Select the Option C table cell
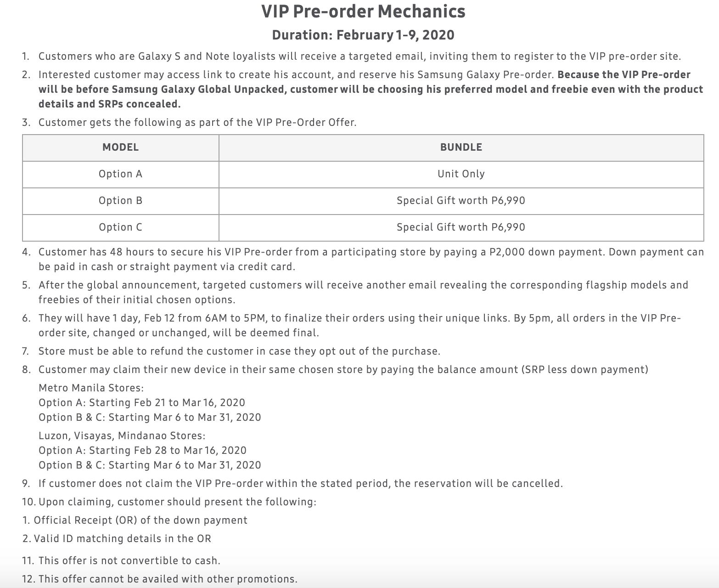 [120, 227]
